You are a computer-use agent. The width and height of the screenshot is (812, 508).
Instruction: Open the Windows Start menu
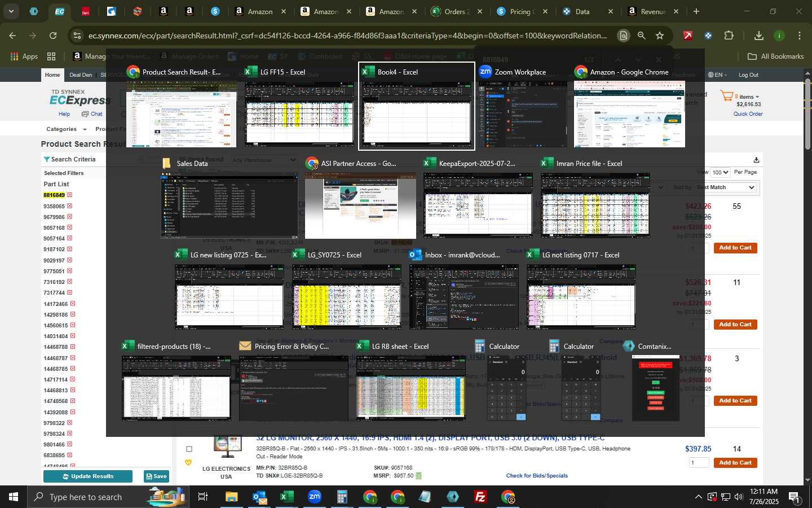pos(14,497)
